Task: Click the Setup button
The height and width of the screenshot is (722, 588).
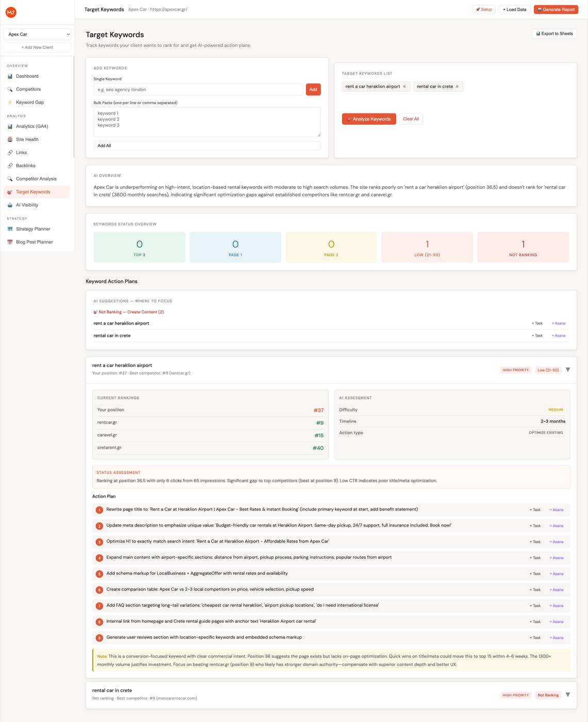Action: click(484, 9)
